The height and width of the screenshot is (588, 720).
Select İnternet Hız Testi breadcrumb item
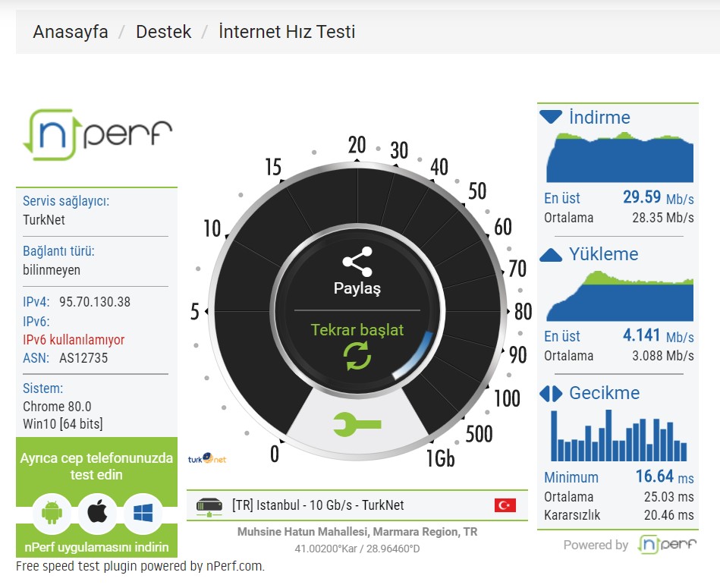pos(287,32)
